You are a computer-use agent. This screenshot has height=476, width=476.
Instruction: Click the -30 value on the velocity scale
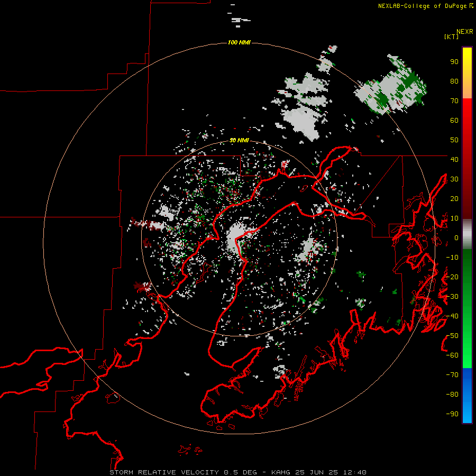coord(452,297)
